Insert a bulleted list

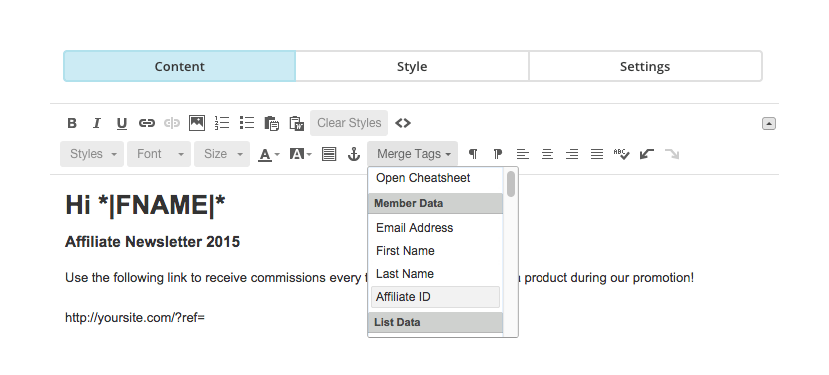246,123
